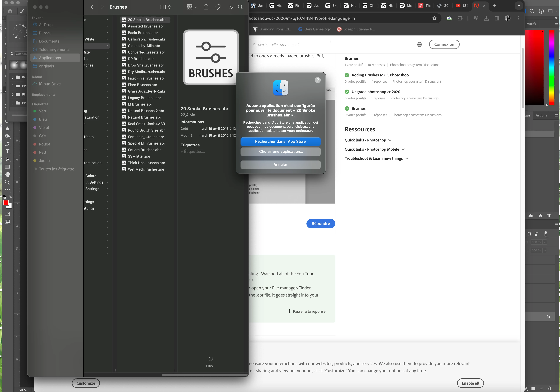
Task: Click the dialog help question mark
Action: (318, 80)
